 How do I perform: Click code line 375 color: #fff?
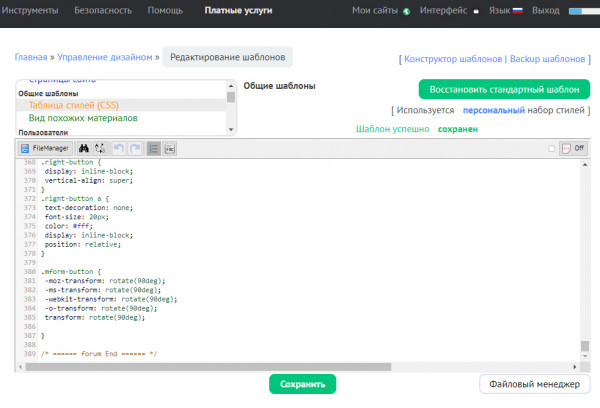68,226
